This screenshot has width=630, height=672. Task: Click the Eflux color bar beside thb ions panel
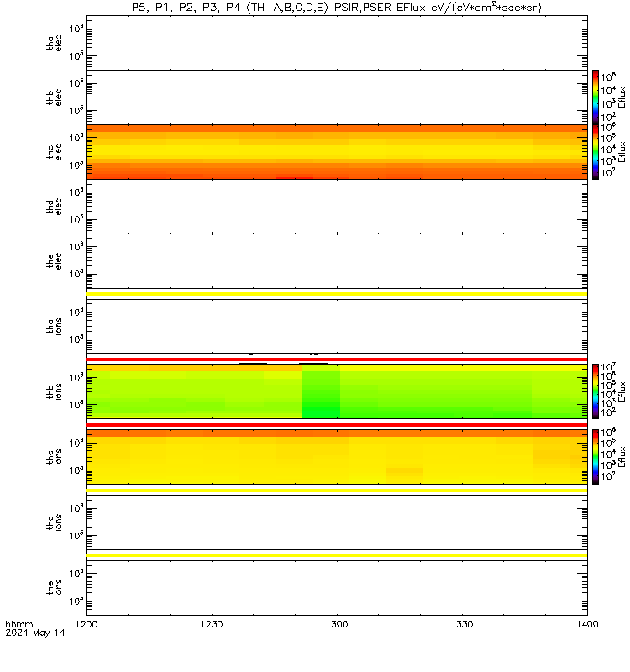pos(596,391)
